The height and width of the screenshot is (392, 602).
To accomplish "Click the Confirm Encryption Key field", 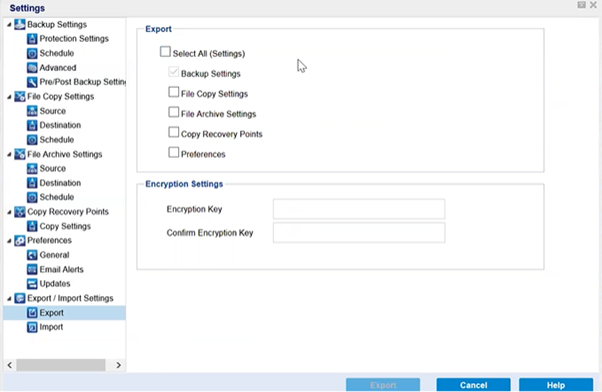I will tap(359, 233).
